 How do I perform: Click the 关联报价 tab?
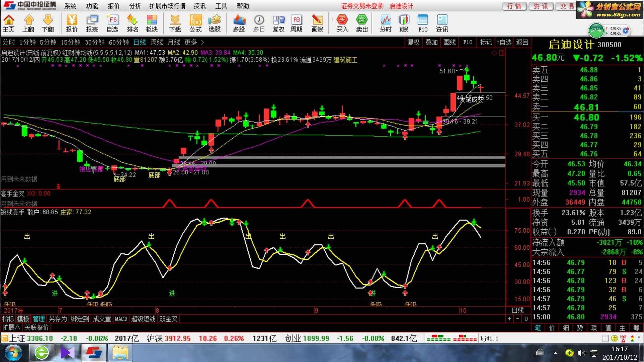[37, 327]
